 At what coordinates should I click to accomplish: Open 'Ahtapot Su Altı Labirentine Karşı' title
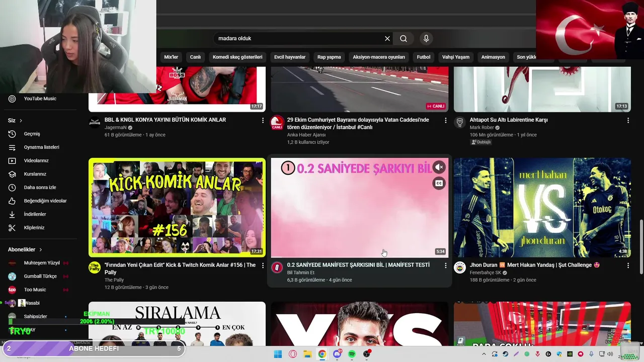coord(509,120)
